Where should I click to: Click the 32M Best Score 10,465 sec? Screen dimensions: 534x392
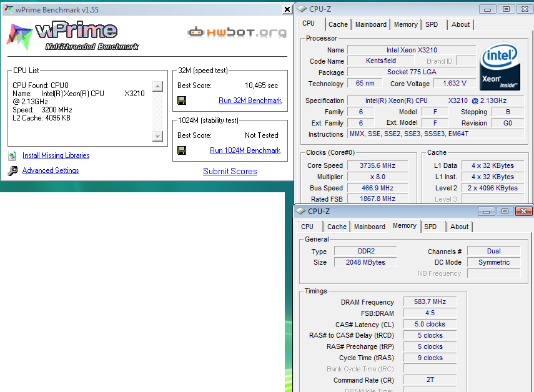261,86
